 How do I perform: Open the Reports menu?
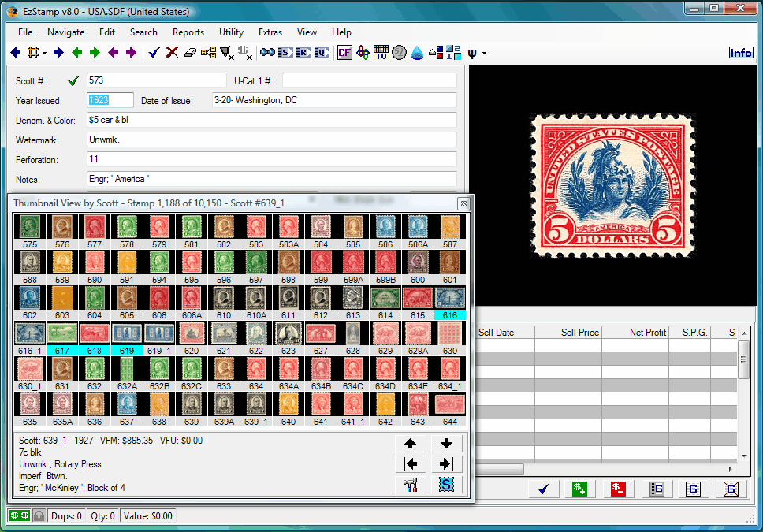click(188, 32)
